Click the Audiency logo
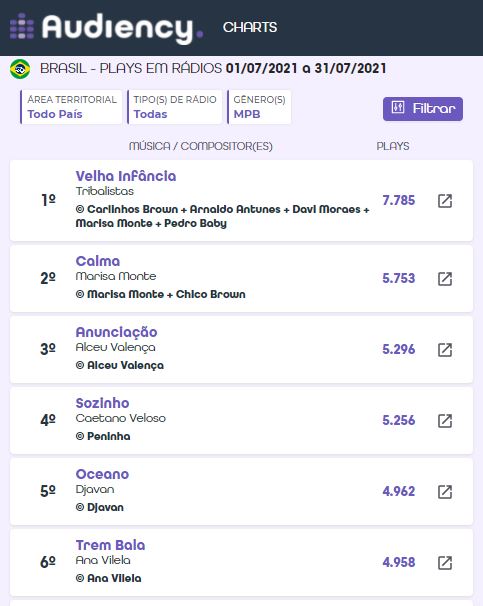Screen dimensions: 483x606 (107, 28)
